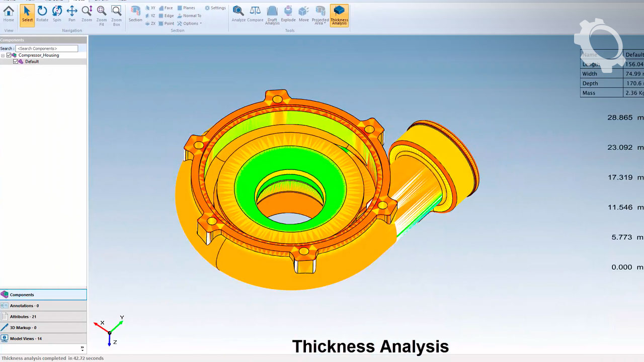The height and width of the screenshot is (362, 644).
Task: Toggle the Default component checkbox
Action: click(x=16, y=61)
